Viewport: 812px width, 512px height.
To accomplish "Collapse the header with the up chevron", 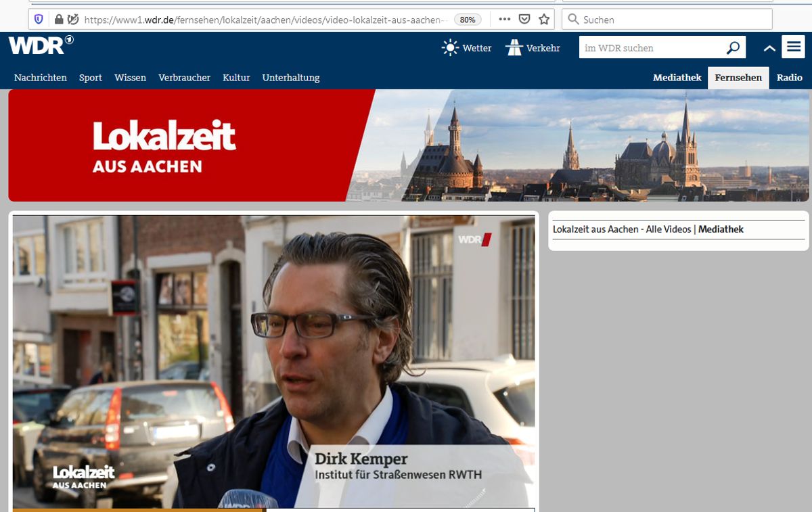I will (769, 48).
